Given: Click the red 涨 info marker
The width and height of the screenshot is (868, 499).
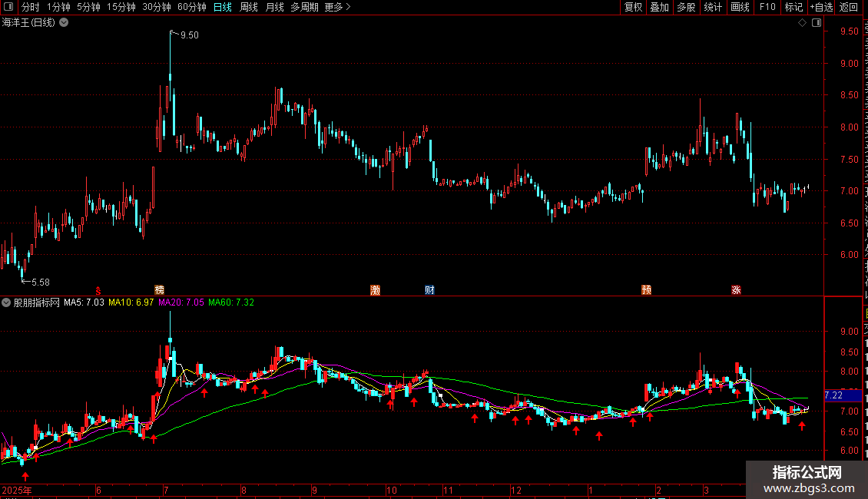Looking at the screenshot, I should tap(736, 290).
